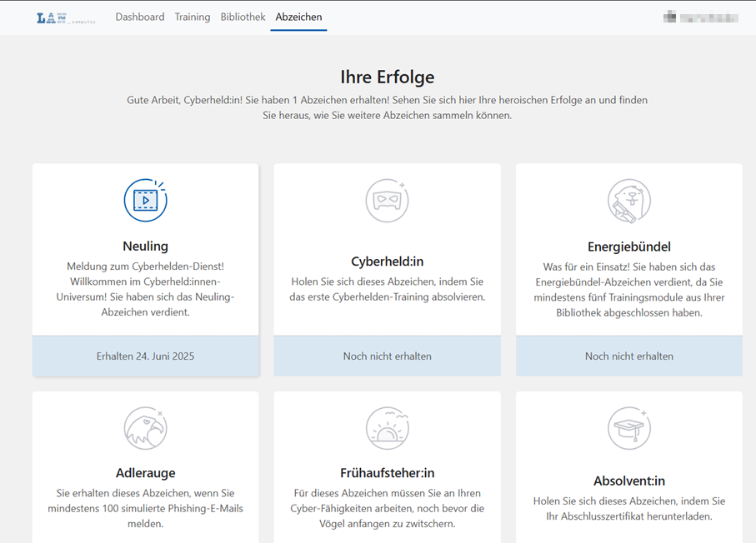Go to the Bibliothek tab
The width and height of the screenshot is (756, 543).
pos(243,17)
